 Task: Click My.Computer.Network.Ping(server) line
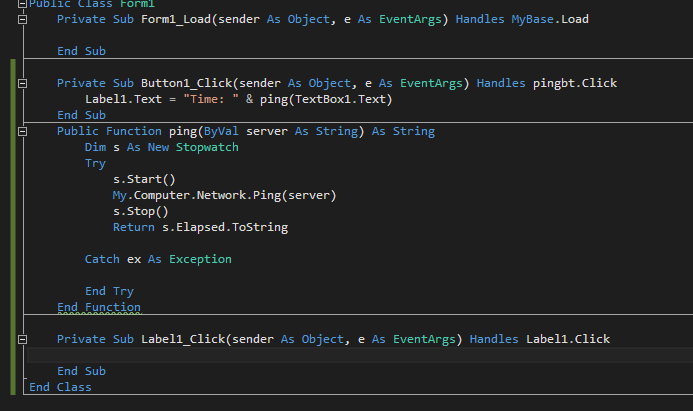click(225, 195)
